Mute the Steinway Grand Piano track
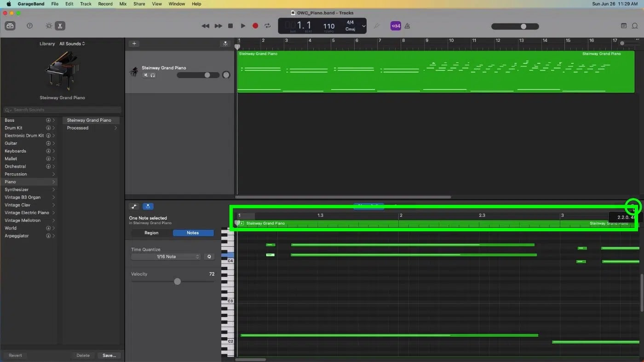This screenshot has height=362, width=644. coord(145,75)
